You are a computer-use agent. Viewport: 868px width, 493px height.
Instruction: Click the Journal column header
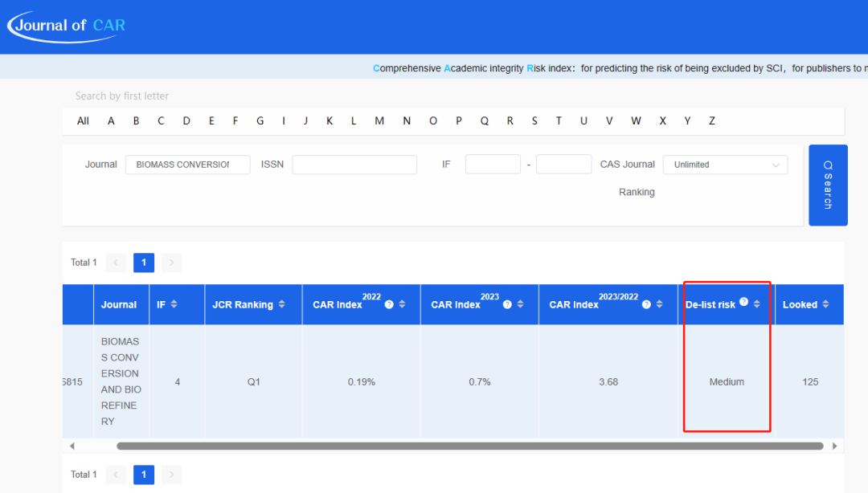coord(121,304)
